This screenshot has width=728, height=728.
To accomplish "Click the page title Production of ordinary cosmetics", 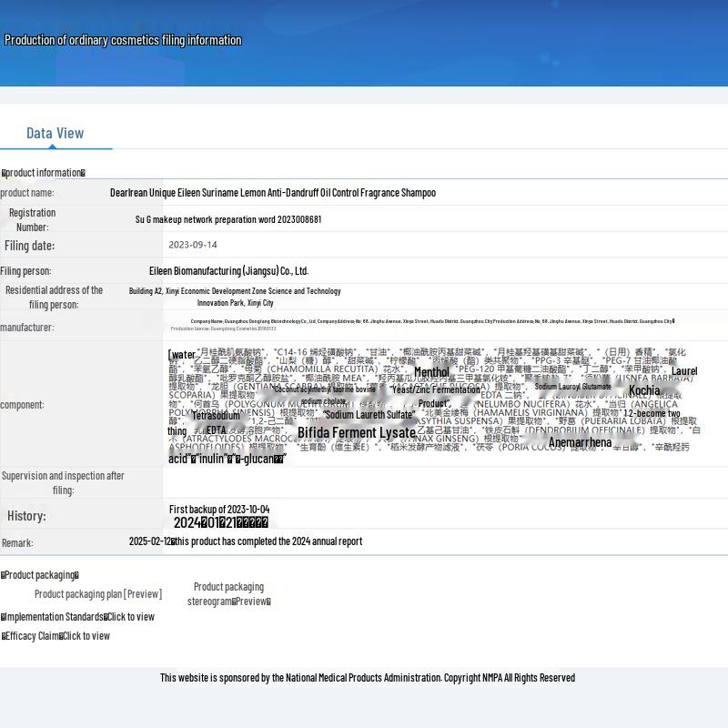I will 123,40.
